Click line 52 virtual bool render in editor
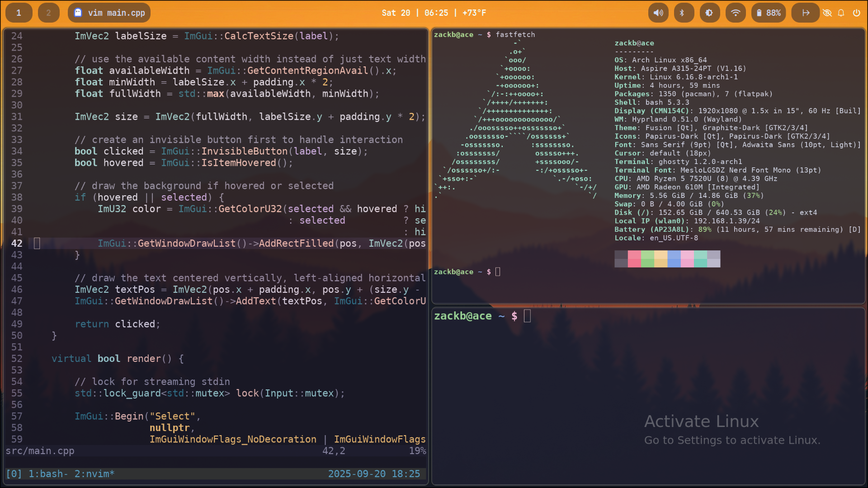Screen dimensions: 868x488 coord(118,358)
